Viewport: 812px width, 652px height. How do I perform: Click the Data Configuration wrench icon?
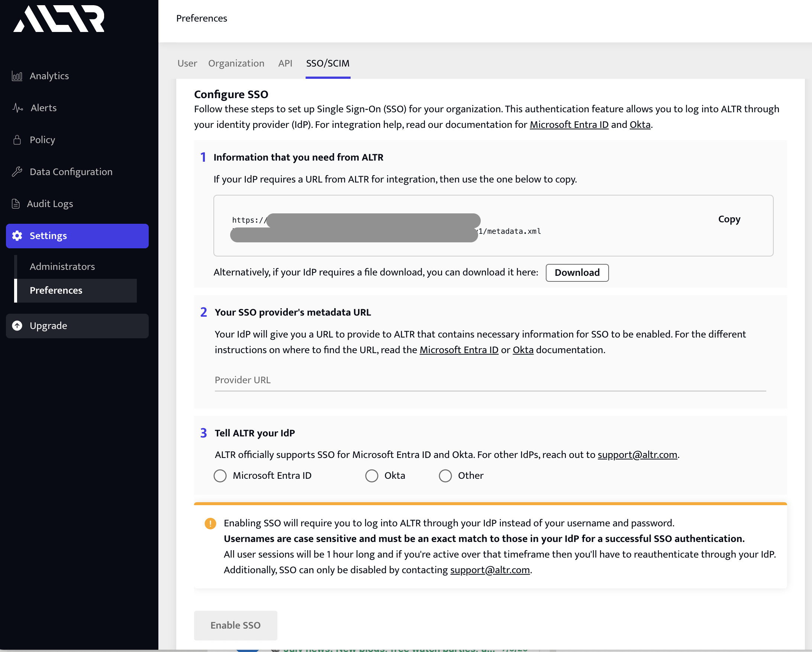[x=17, y=172]
